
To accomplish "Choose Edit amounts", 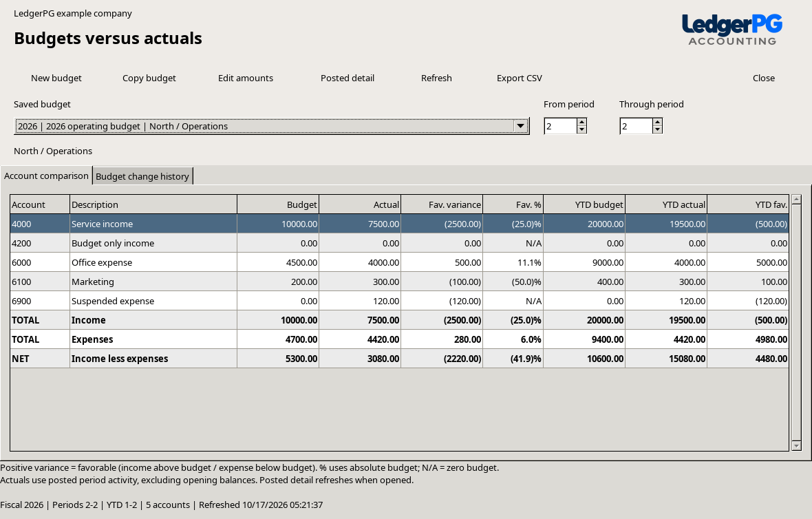I will pos(246,78).
